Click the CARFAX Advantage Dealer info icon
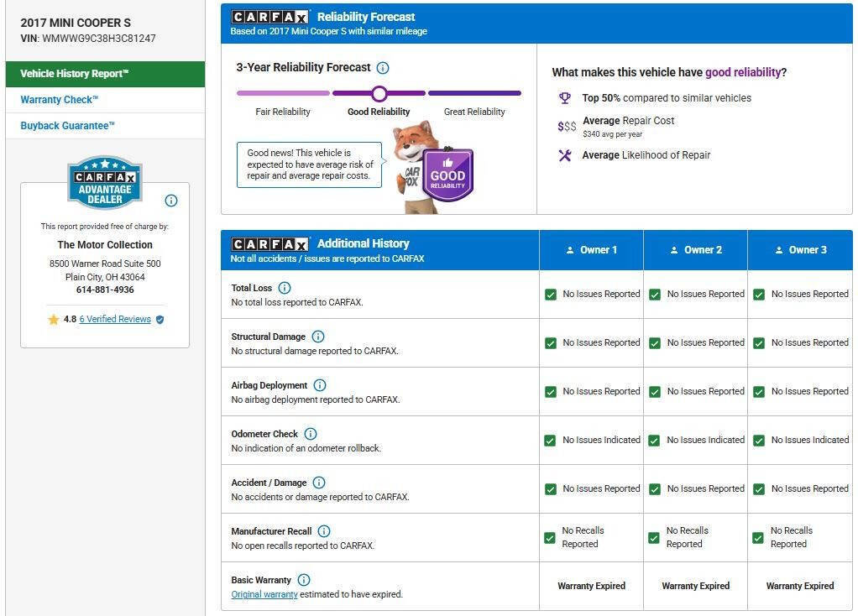The image size is (858, 616). (171, 201)
